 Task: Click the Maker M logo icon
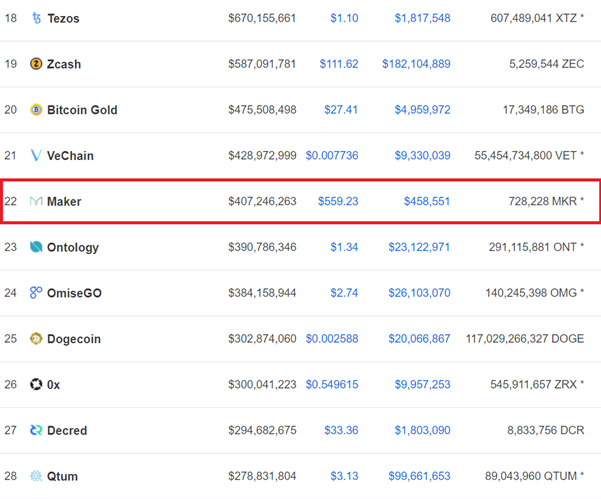[36, 201]
